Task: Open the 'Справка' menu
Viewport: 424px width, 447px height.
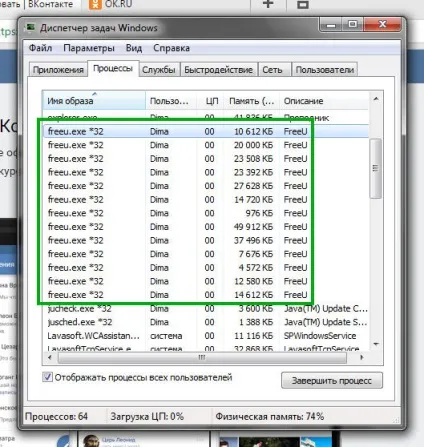Action: tap(171, 48)
